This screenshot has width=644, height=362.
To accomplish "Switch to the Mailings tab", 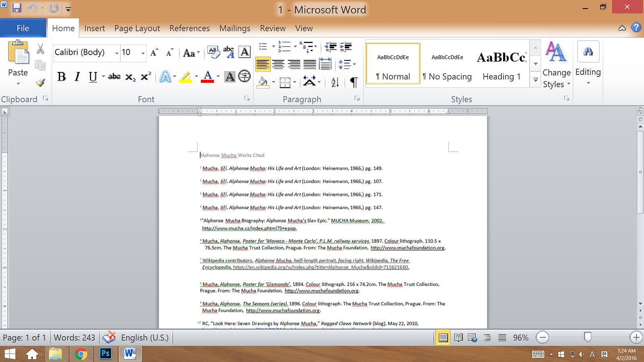I will click(235, 28).
